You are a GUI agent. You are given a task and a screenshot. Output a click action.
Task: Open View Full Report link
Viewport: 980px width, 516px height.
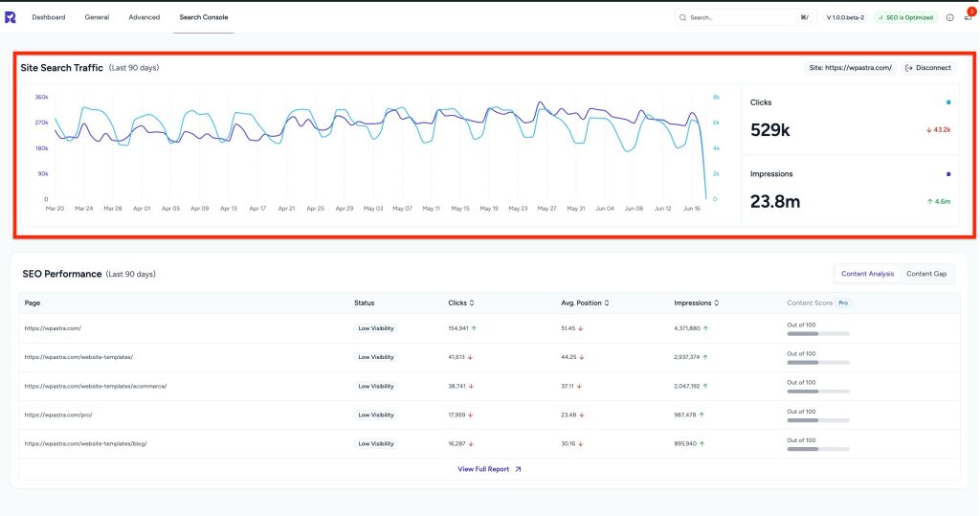483,469
